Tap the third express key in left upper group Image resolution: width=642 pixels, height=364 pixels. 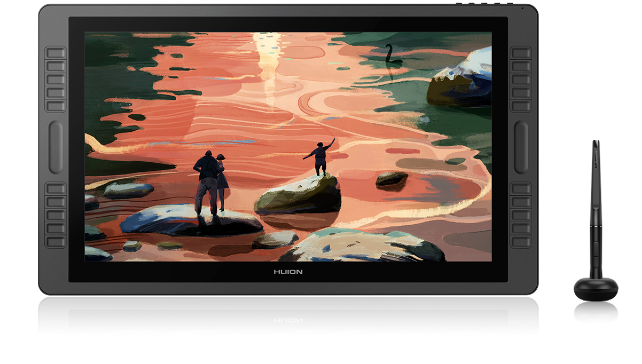(56, 80)
